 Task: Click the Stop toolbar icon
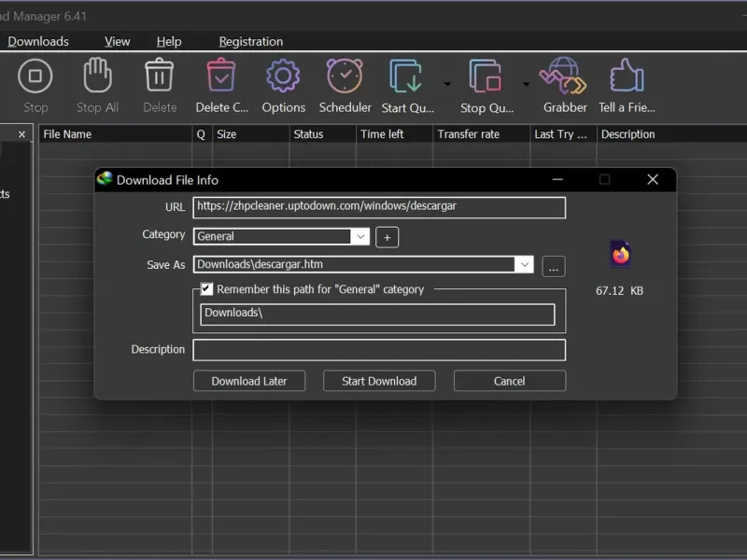35,77
